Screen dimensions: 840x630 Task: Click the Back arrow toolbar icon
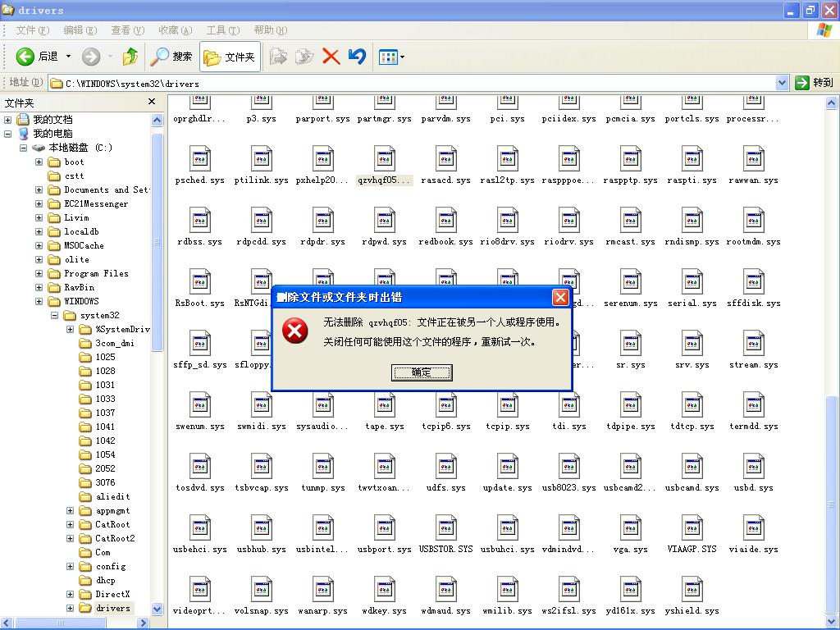click(x=25, y=57)
